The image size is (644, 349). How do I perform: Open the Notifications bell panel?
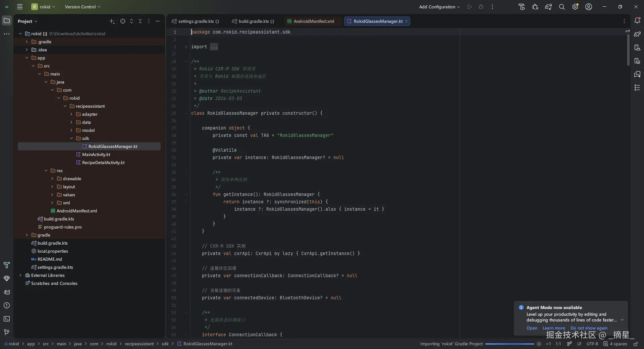(x=637, y=21)
